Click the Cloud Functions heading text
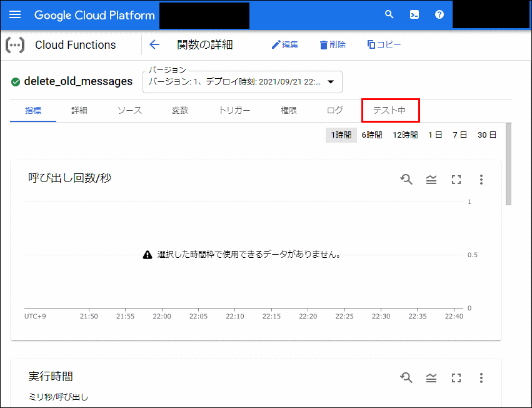The image size is (532, 408). pos(75,45)
